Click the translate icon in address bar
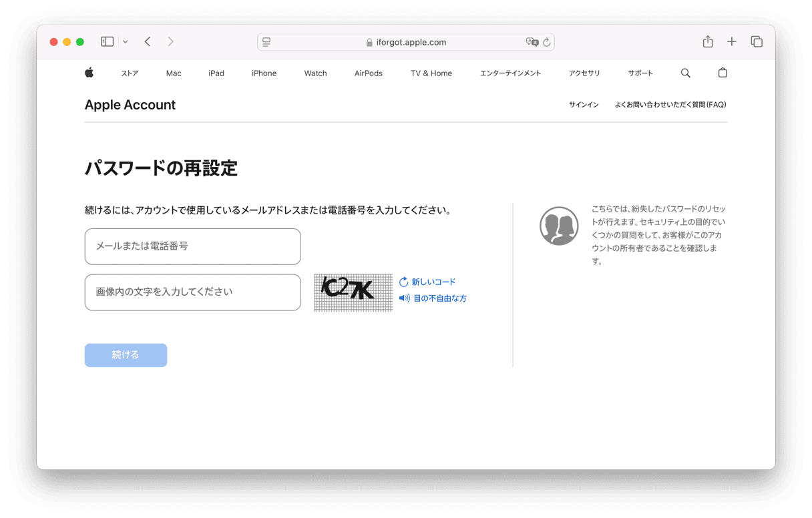The image size is (812, 518). (x=532, y=42)
